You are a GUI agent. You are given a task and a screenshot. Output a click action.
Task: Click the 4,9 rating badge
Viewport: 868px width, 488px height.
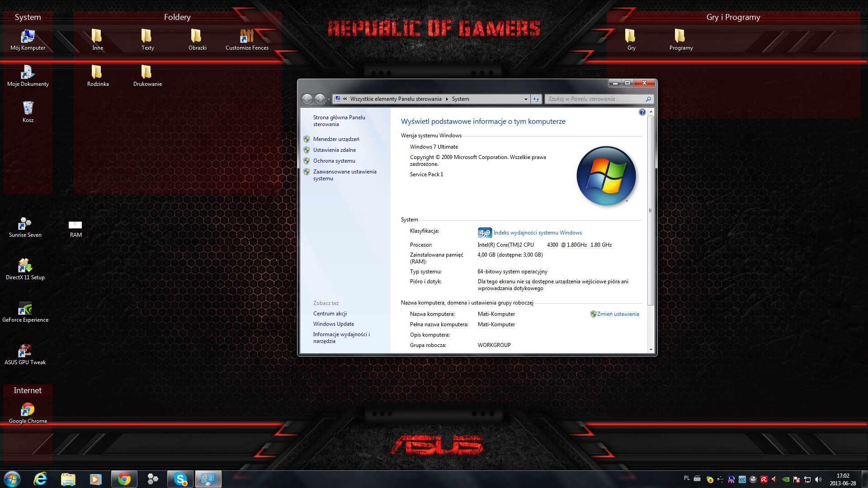485,233
